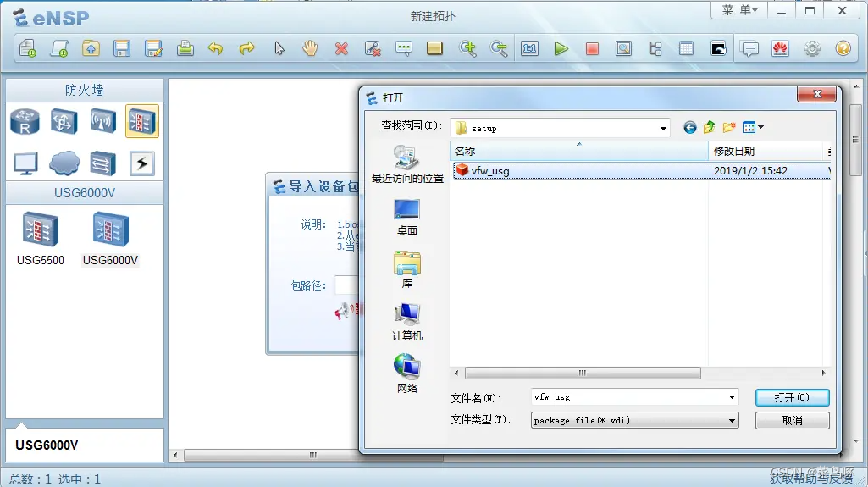
Task: Choose the USG5500 firewall device
Action: [41, 239]
